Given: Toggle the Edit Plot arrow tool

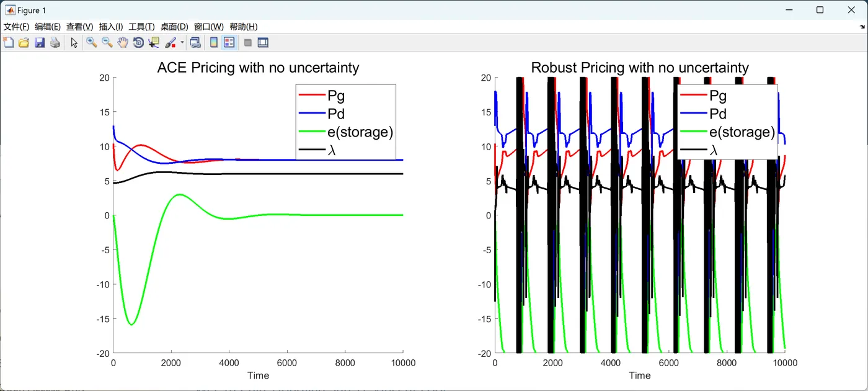Looking at the screenshot, I should [74, 43].
